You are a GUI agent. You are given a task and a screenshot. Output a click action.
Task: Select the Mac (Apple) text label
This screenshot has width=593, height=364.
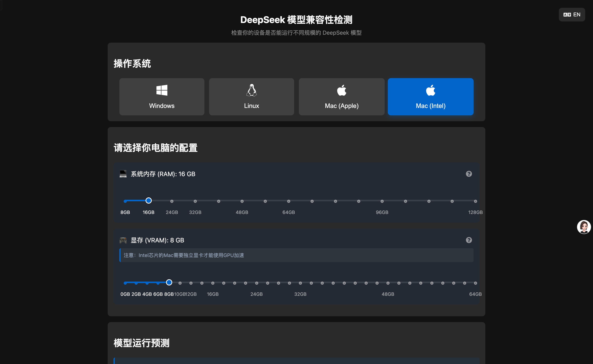[341, 106]
